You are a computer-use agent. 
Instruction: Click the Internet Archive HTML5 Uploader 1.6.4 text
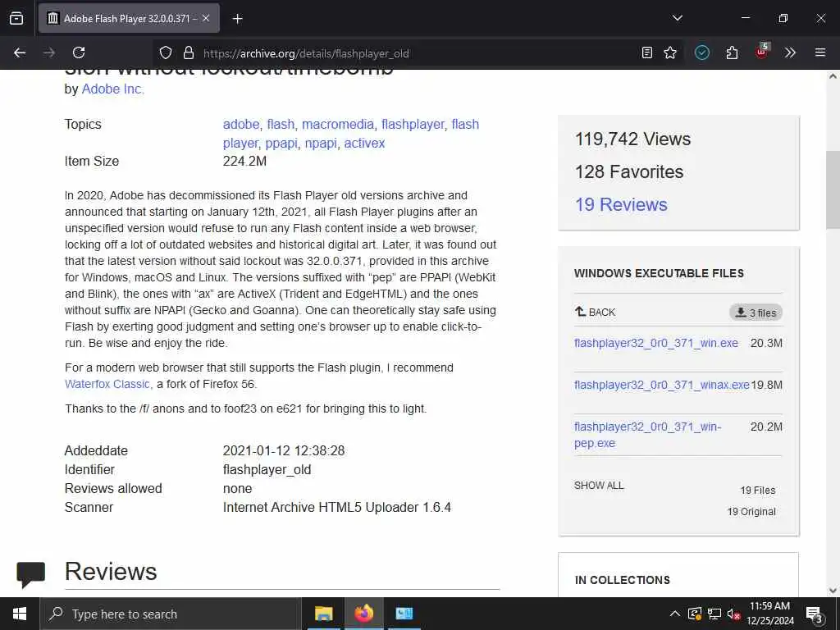coord(337,507)
